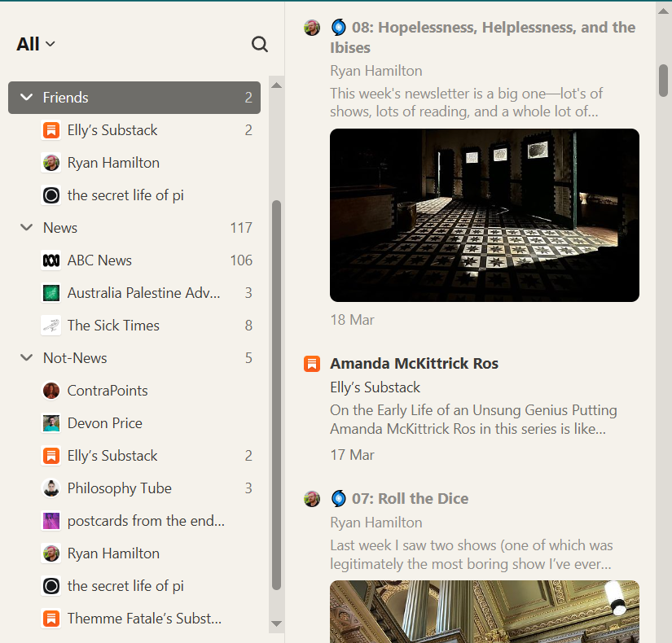This screenshot has height=643, width=672.
Task: Click The Sick Times bird icon
Action: click(51, 326)
